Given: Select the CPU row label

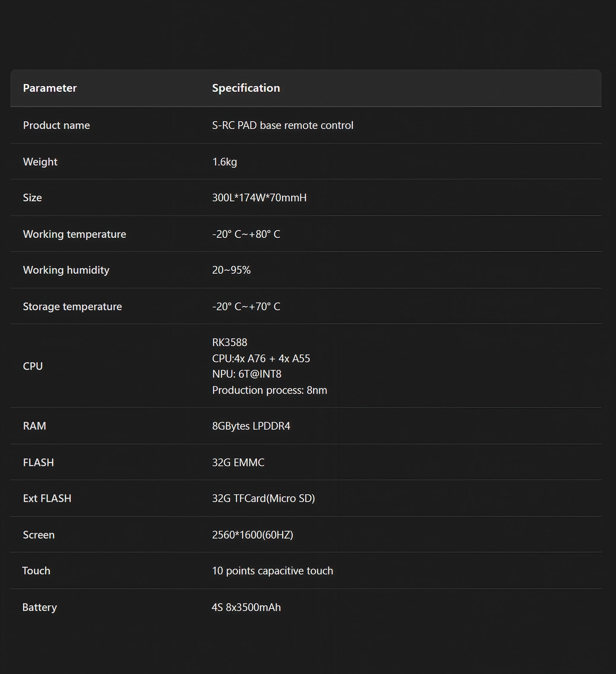Looking at the screenshot, I should coord(33,366).
